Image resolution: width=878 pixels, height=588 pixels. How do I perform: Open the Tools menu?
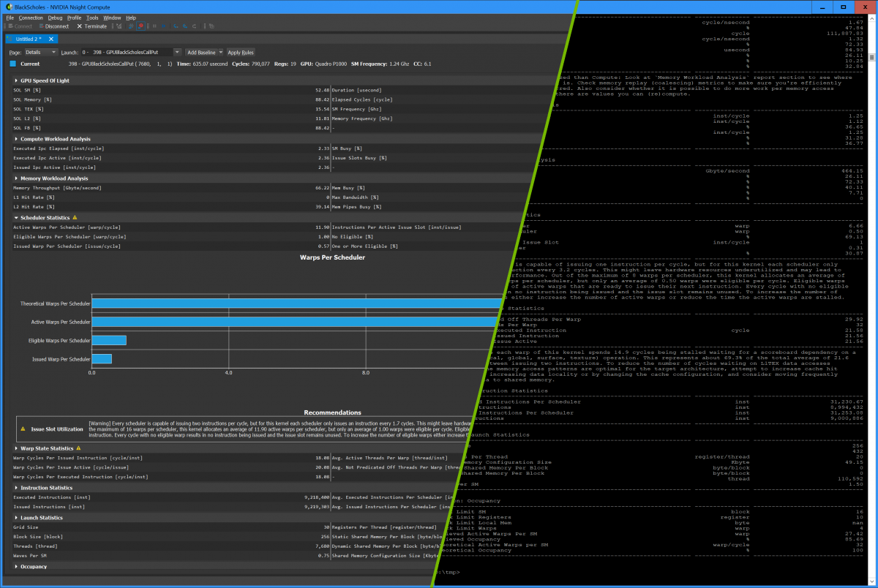pos(92,18)
